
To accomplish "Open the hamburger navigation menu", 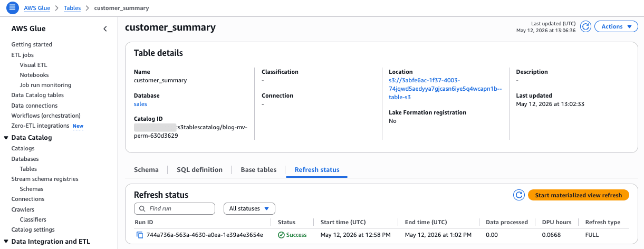I will (12, 8).
